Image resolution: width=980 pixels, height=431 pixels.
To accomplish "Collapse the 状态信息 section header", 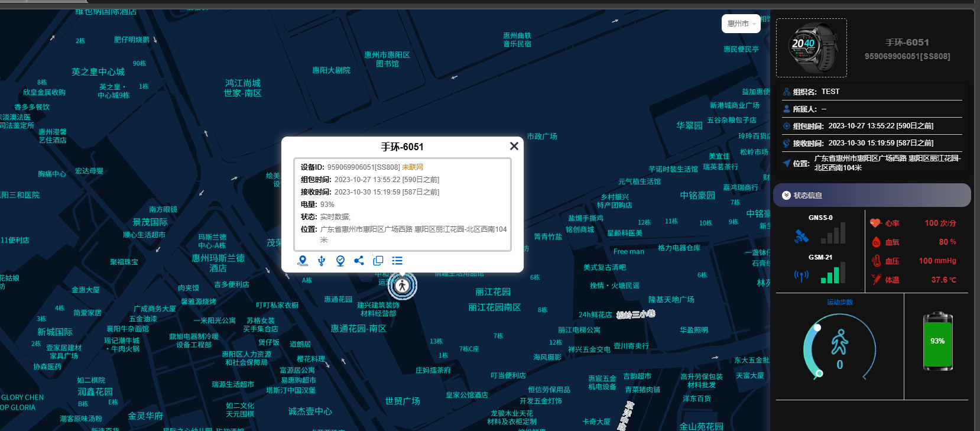I will pyautogui.click(x=872, y=196).
